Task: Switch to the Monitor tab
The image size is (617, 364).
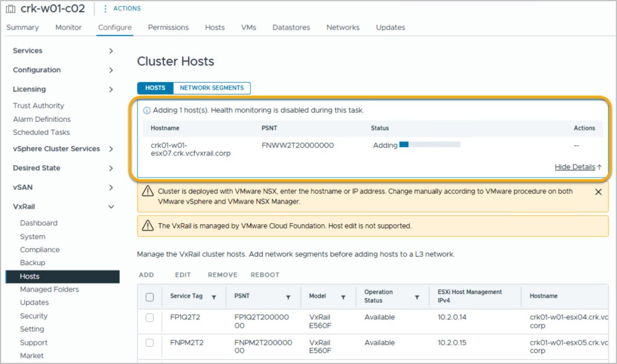Action: click(x=68, y=27)
